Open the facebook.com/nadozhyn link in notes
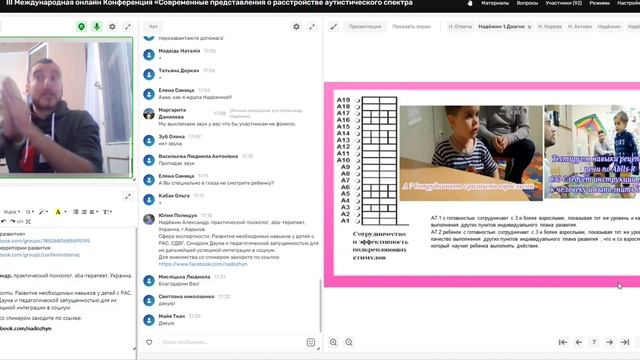This screenshot has width=640, height=360. click(x=26, y=328)
